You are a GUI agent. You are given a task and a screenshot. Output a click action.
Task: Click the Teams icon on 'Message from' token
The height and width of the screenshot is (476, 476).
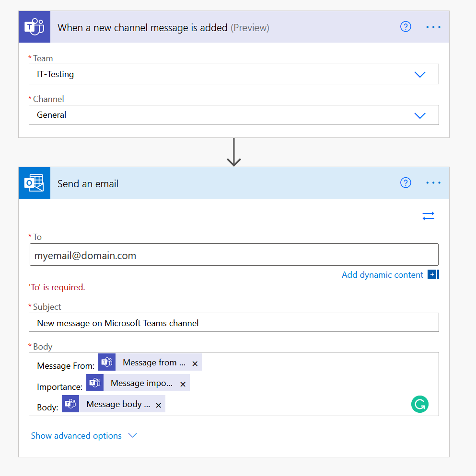pos(107,362)
